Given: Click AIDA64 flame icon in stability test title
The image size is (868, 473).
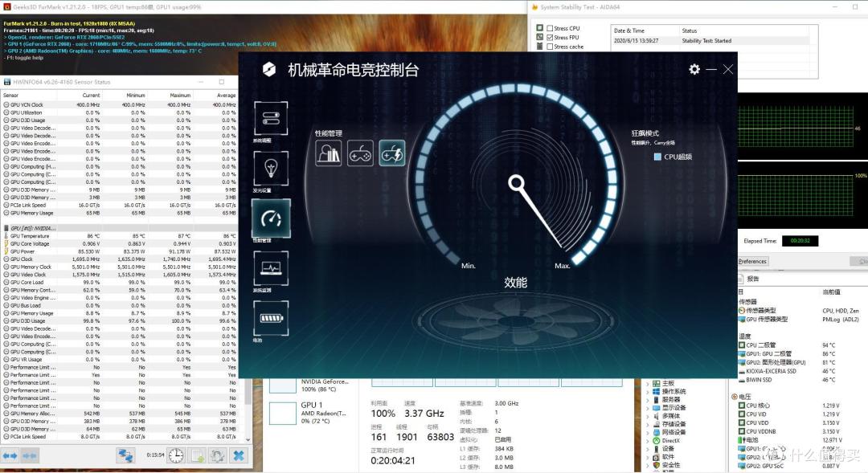Looking at the screenshot, I should [x=534, y=7].
